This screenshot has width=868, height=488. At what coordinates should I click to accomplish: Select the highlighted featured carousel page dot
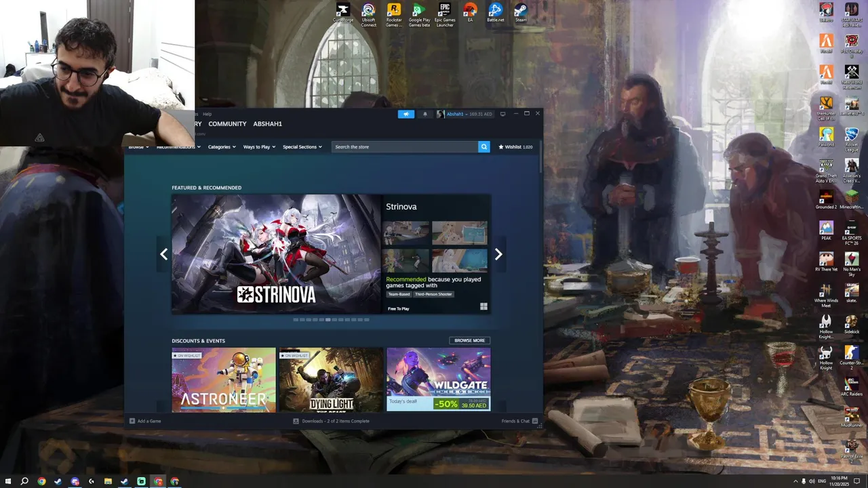[328, 319]
